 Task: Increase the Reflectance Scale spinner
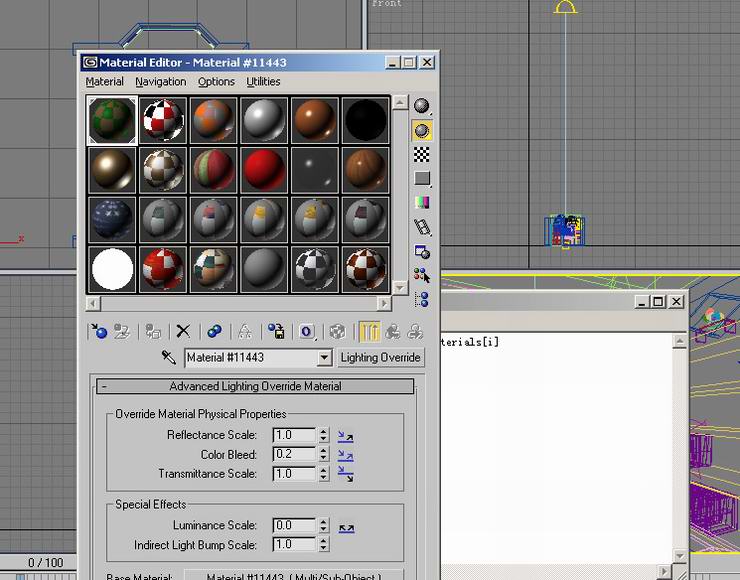(x=323, y=431)
